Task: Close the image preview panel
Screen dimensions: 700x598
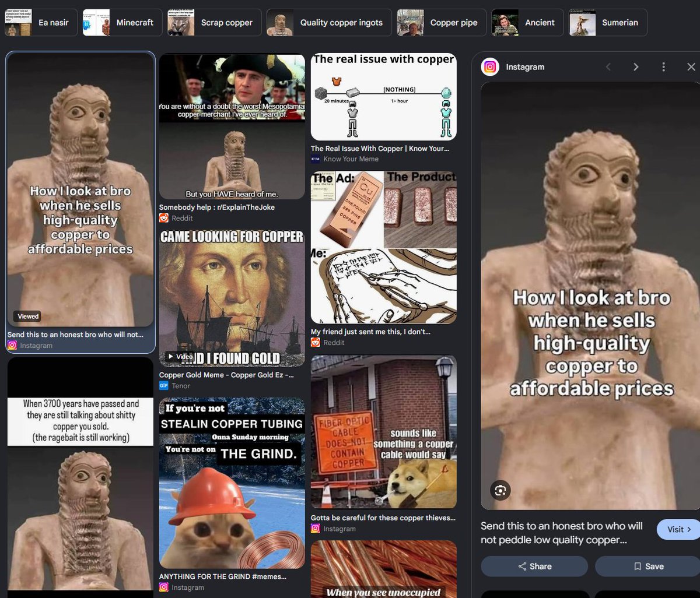Action: 691,67
